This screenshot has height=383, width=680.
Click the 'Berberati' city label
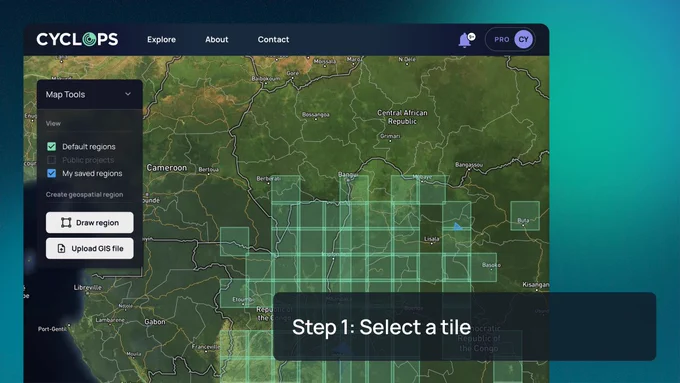(x=268, y=179)
